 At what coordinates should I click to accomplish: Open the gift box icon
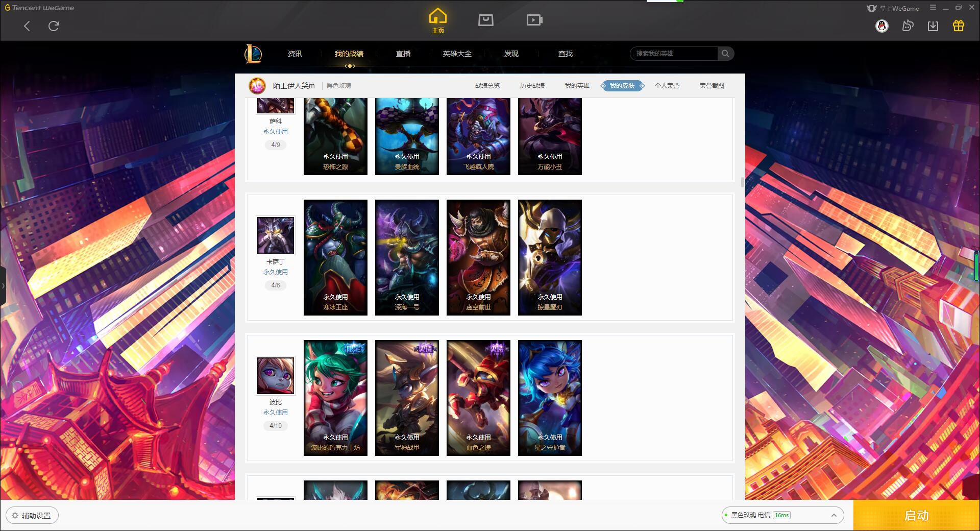959,26
